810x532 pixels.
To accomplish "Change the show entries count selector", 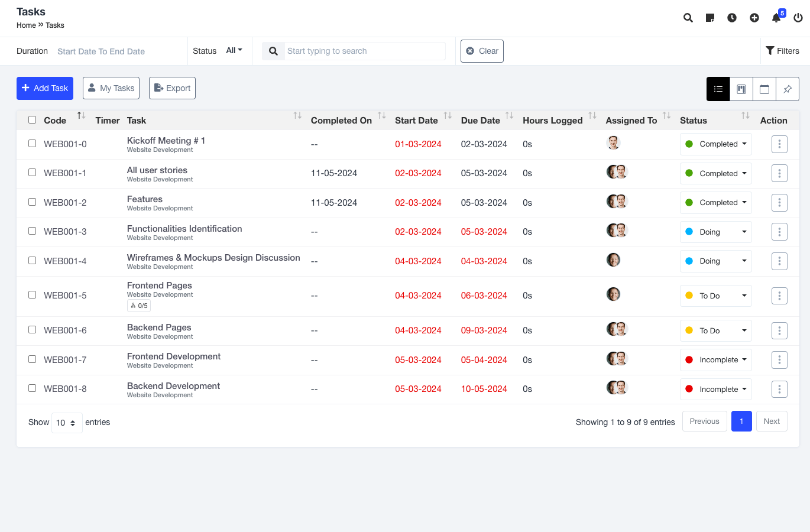I will (x=66, y=423).
